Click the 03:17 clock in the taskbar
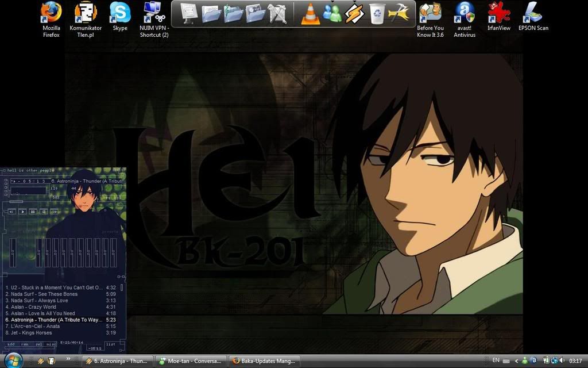Viewport: 588px width, 368px height. [x=575, y=361]
